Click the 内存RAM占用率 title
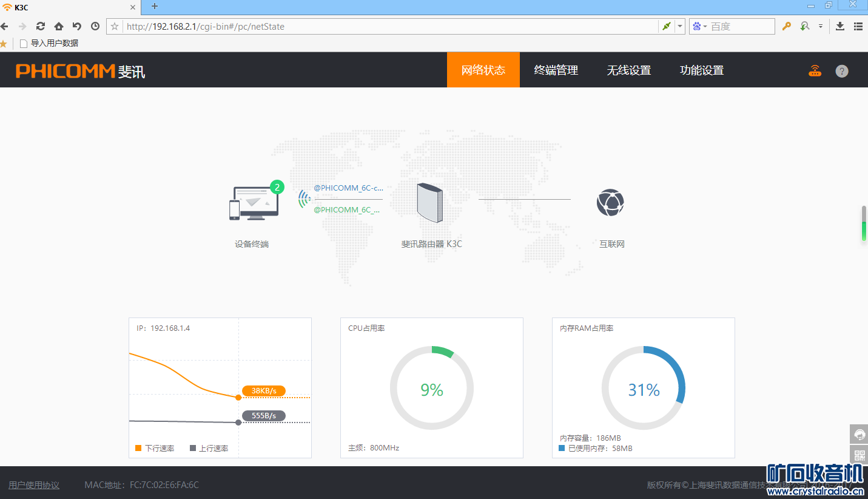 point(587,328)
